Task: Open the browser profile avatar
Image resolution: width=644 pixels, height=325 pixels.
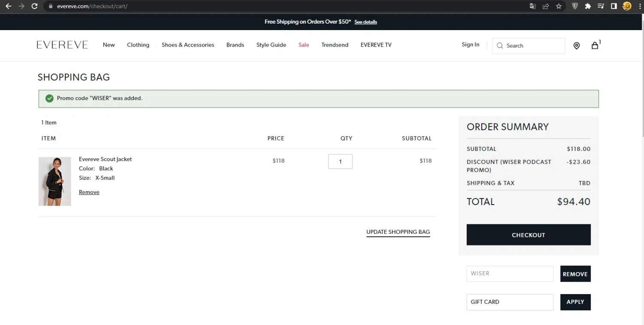Action: pos(627,6)
